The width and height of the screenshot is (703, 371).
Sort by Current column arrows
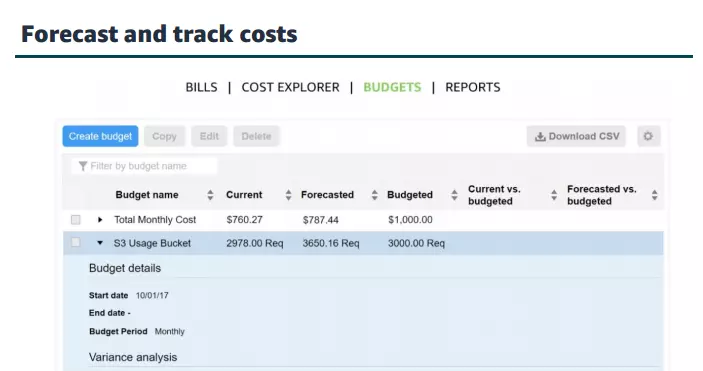pyautogui.click(x=288, y=195)
